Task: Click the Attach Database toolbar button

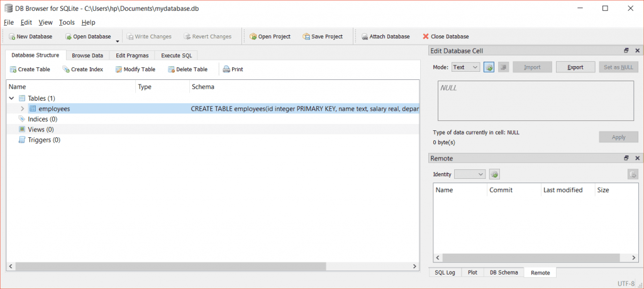Action: [x=386, y=37]
